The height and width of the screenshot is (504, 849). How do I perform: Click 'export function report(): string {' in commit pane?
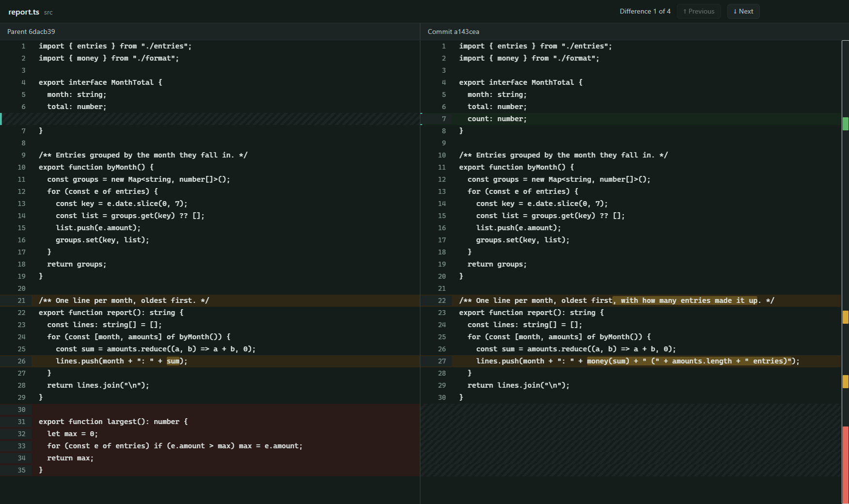click(532, 313)
